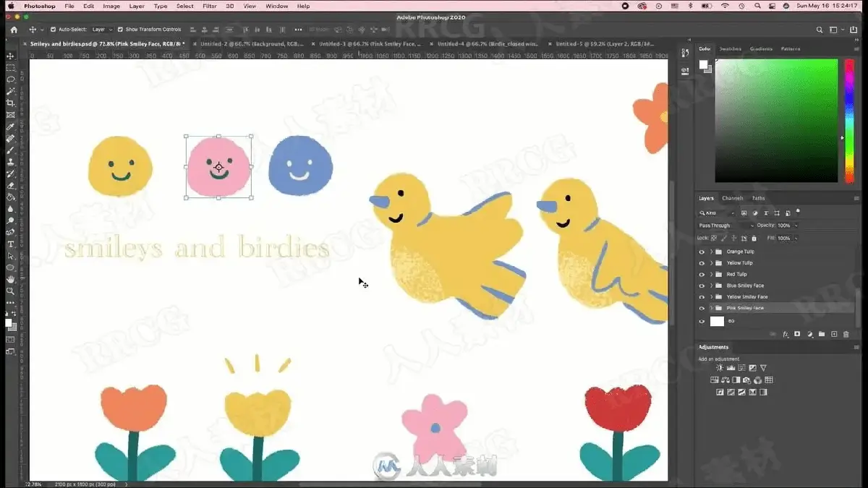Click the BG layer thumbnail
The image size is (868, 488).
coord(717,321)
